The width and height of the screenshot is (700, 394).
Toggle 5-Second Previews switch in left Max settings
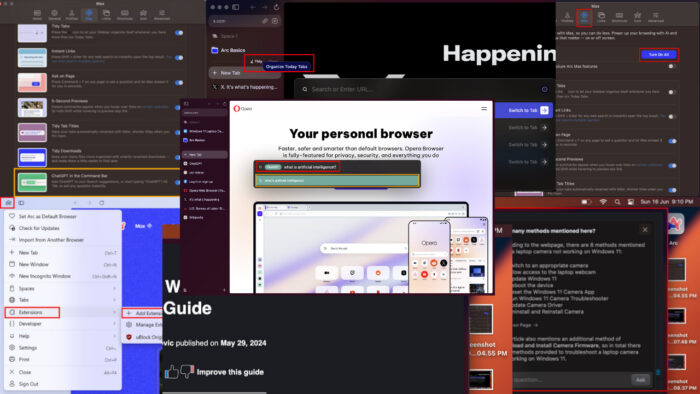(178, 108)
